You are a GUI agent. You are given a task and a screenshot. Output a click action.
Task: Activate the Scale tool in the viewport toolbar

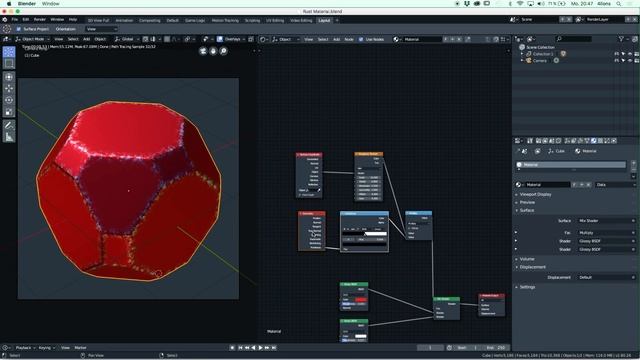pyautogui.click(x=9, y=111)
